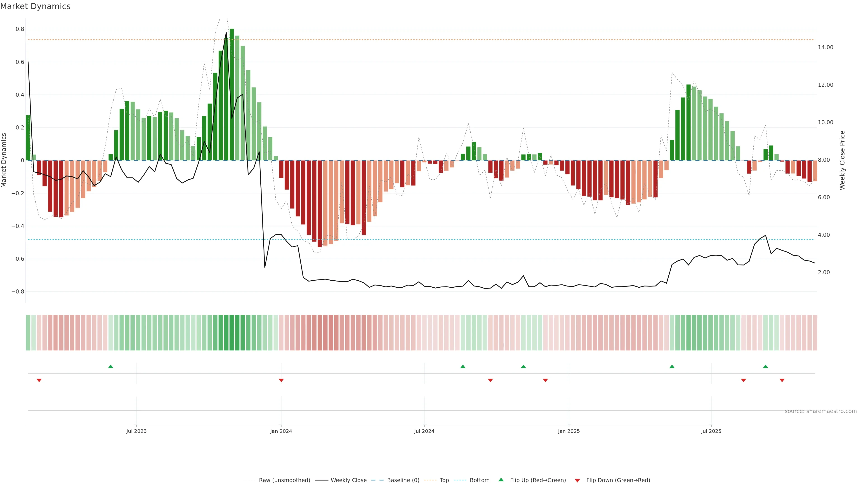Viewport: 868px width, 488px height.
Task: Click the red flip-down marker at Jan 2024
Action: pos(281,380)
